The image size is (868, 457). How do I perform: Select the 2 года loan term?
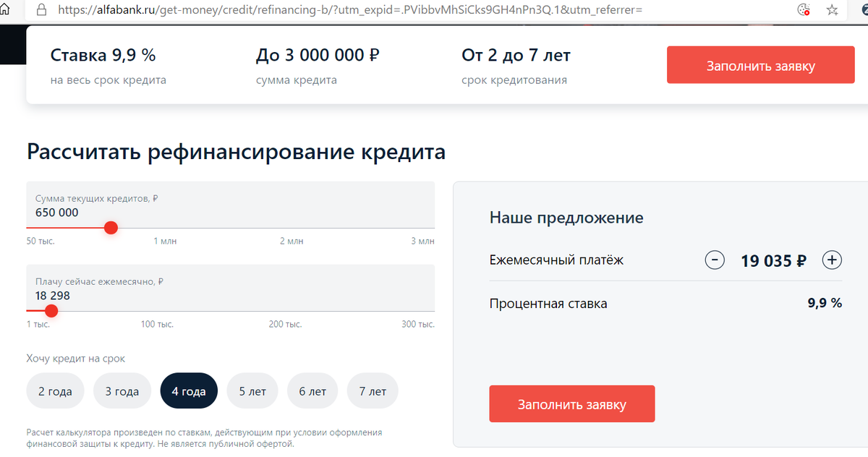tap(55, 390)
